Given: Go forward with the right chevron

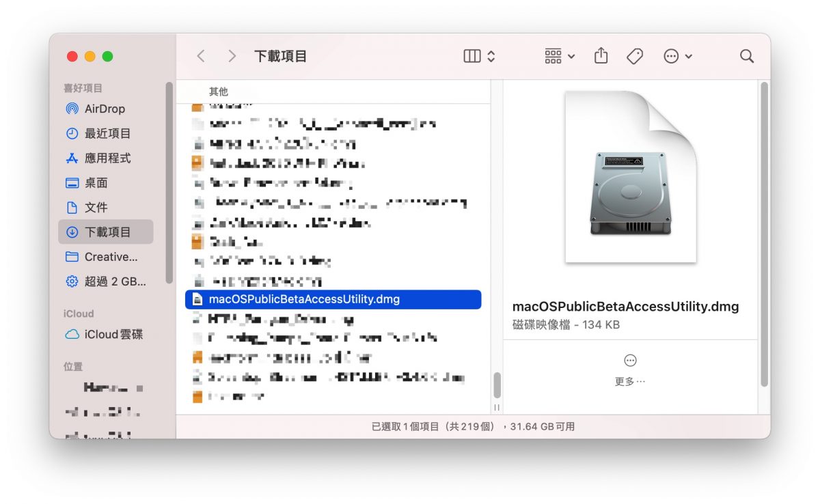Looking at the screenshot, I should click(232, 56).
